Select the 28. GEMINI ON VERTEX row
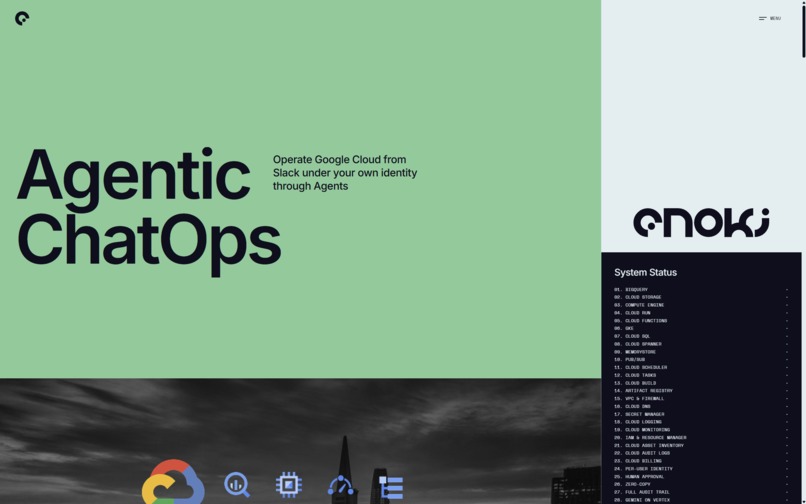This screenshot has height=504, width=806. click(701, 500)
